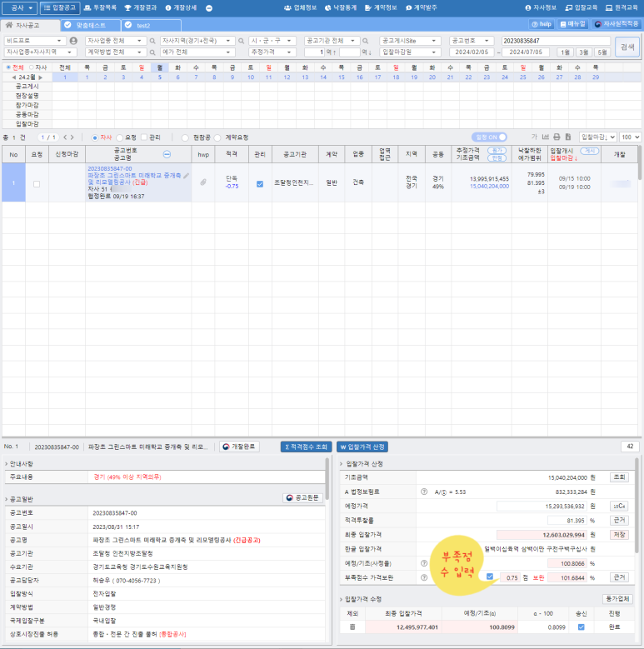
Task: Click the user profile icon beside 비드프로
Action: point(73,41)
